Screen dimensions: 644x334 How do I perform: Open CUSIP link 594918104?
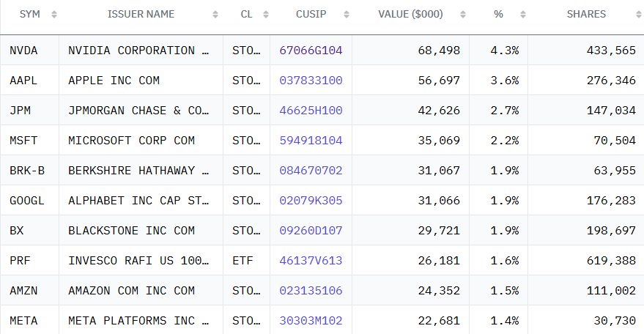click(311, 140)
